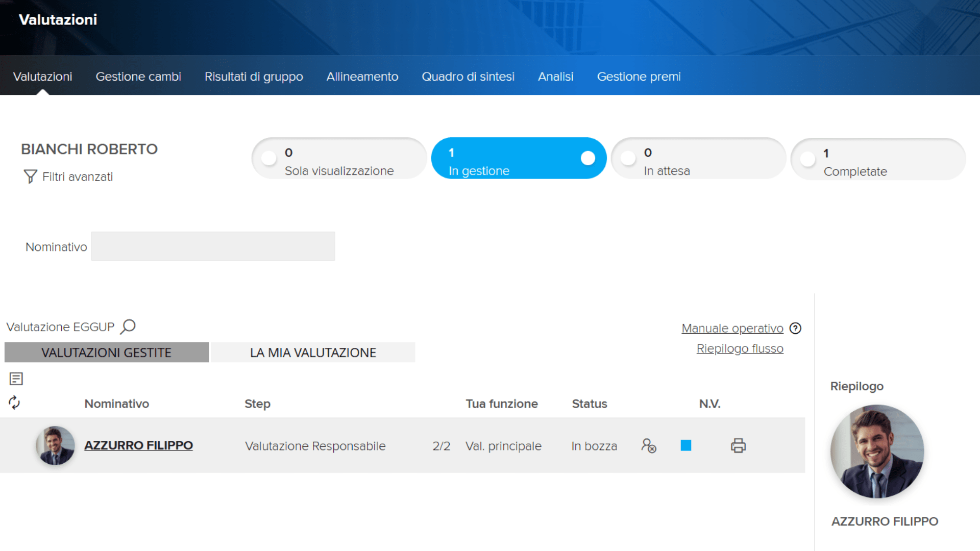Toggle the In gestione filter
Viewport: 980px width, 551px height.
click(519, 158)
